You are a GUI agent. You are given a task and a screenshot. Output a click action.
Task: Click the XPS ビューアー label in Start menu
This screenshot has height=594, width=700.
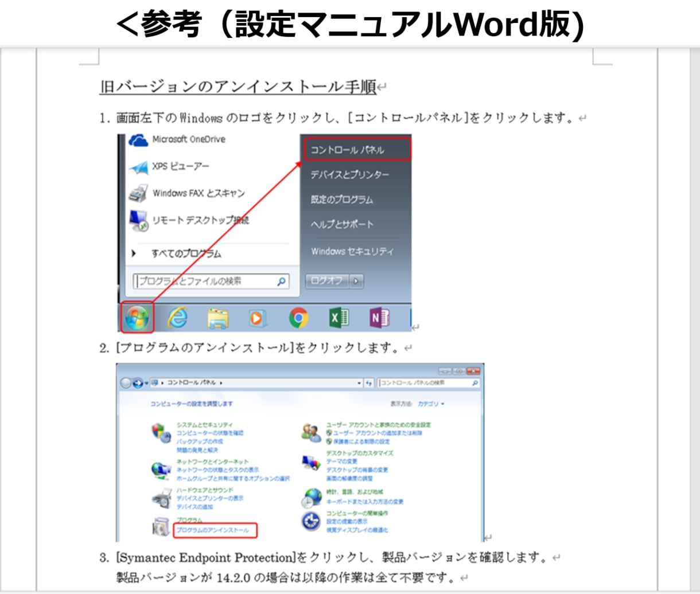pyautogui.click(x=180, y=166)
